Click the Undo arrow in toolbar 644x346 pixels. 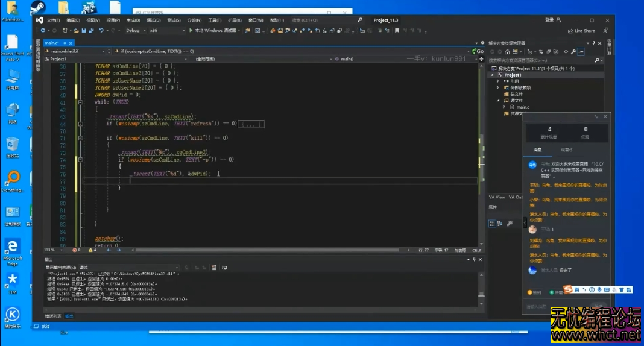[101, 31]
